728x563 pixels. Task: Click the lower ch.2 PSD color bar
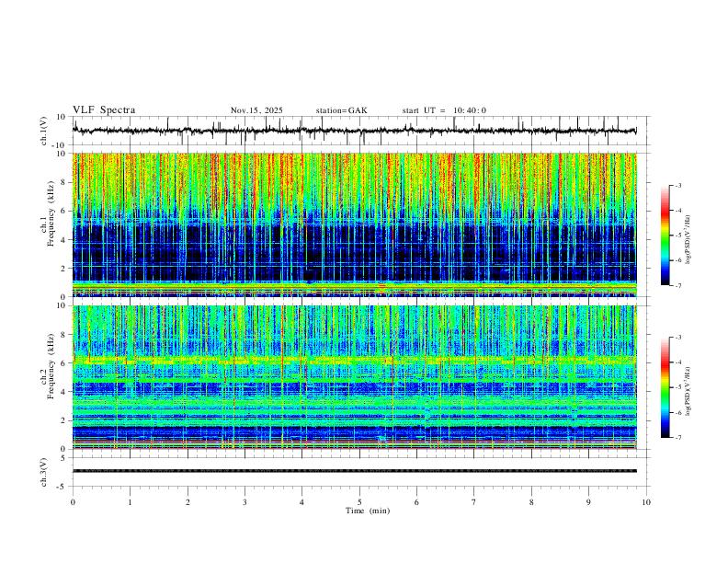665,387
